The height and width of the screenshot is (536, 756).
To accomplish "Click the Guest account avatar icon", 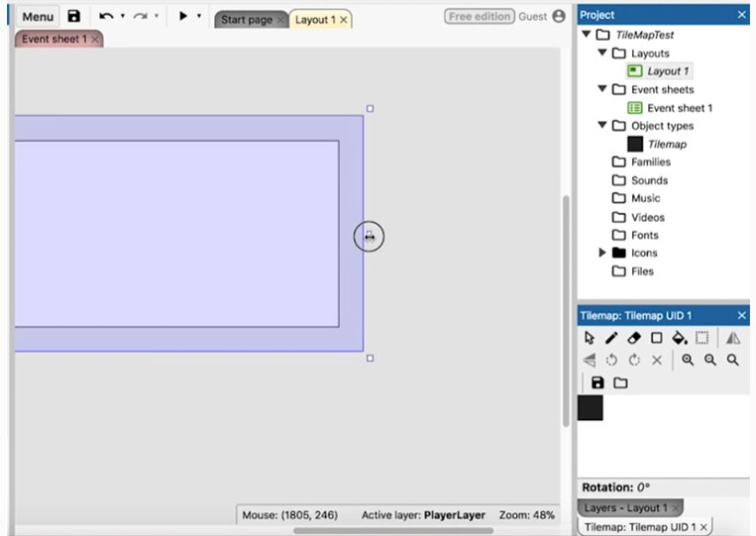I will click(558, 16).
